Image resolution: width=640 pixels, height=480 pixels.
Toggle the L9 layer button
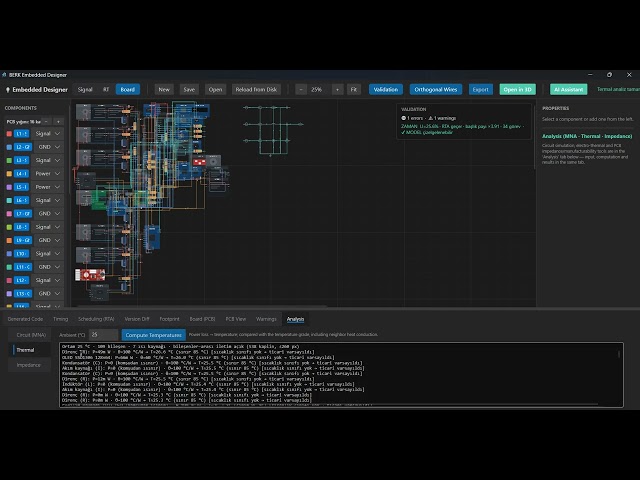tap(23, 240)
